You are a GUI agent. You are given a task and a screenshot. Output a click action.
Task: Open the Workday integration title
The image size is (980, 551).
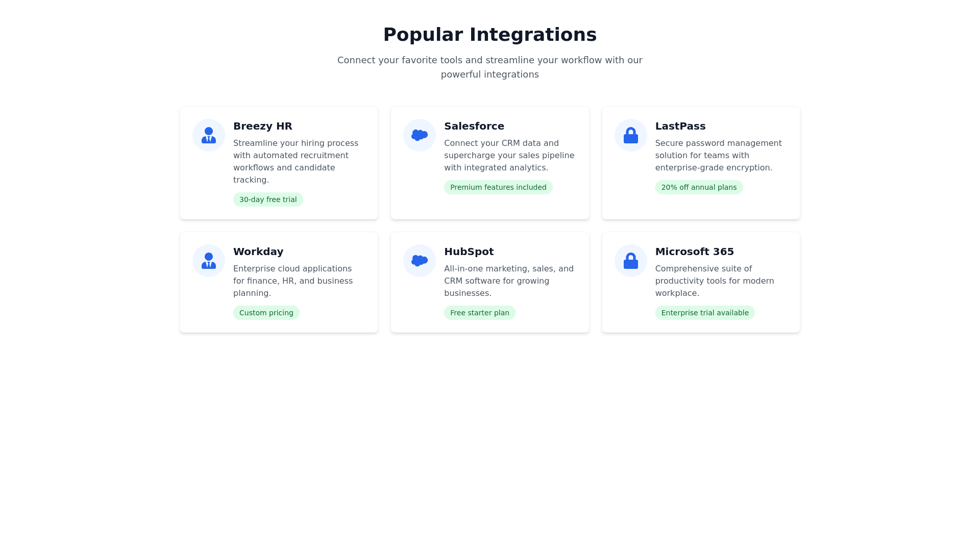pos(258,252)
